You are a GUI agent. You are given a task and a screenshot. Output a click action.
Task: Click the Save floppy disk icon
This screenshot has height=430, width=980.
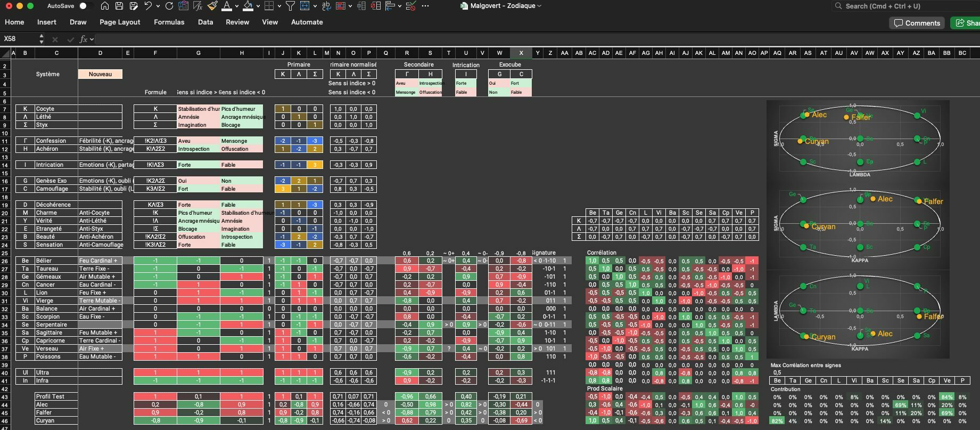coord(119,6)
